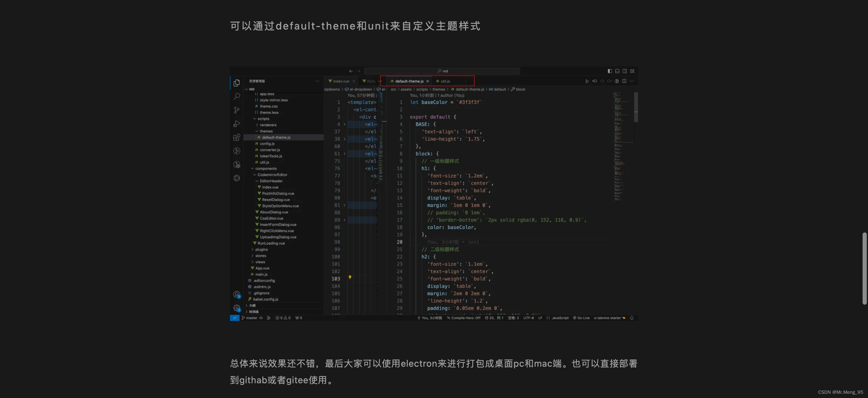
Task: Click the md command center search field
Action: tap(442, 71)
